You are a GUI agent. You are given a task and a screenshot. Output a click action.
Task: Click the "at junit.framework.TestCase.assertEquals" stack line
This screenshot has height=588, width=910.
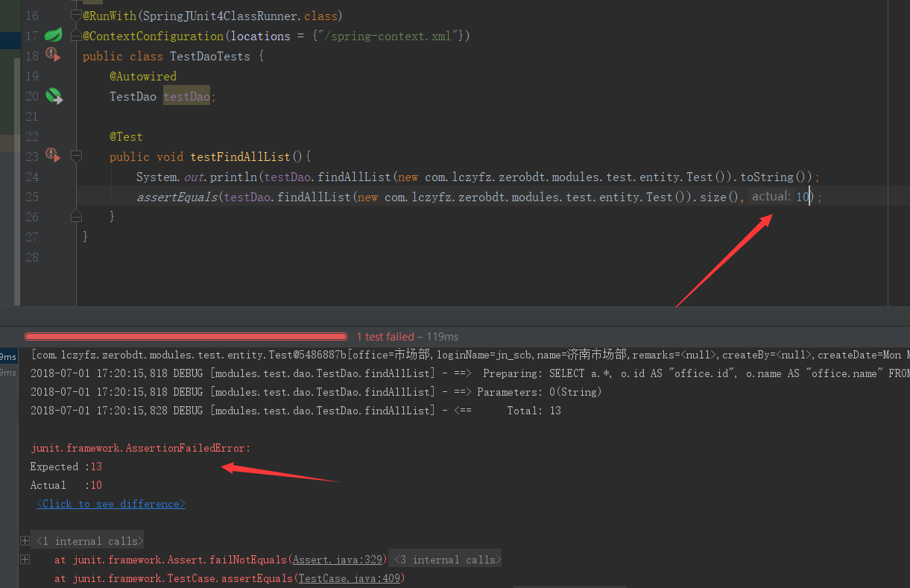coord(230,578)
